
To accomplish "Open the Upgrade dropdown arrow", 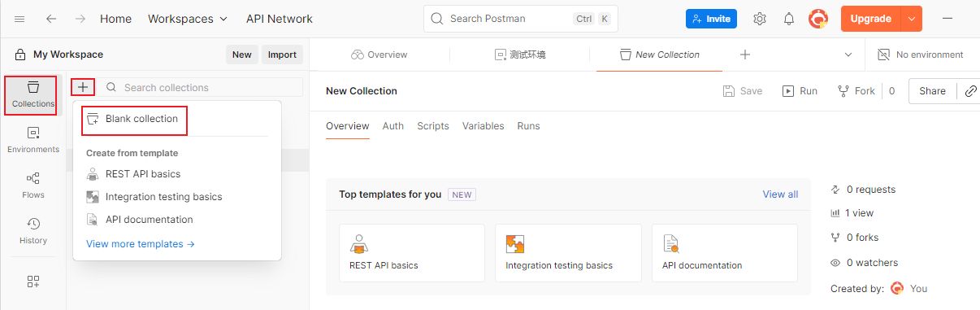I will (x=912, y=19).
